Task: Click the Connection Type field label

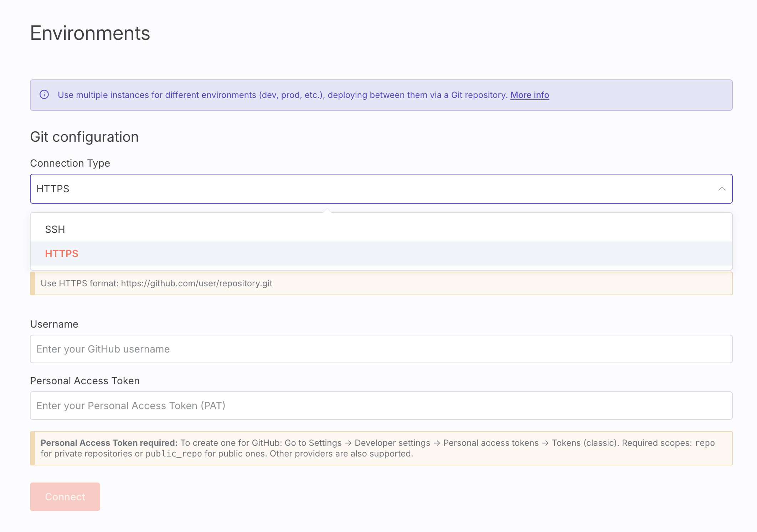Action: coord(70,163)
